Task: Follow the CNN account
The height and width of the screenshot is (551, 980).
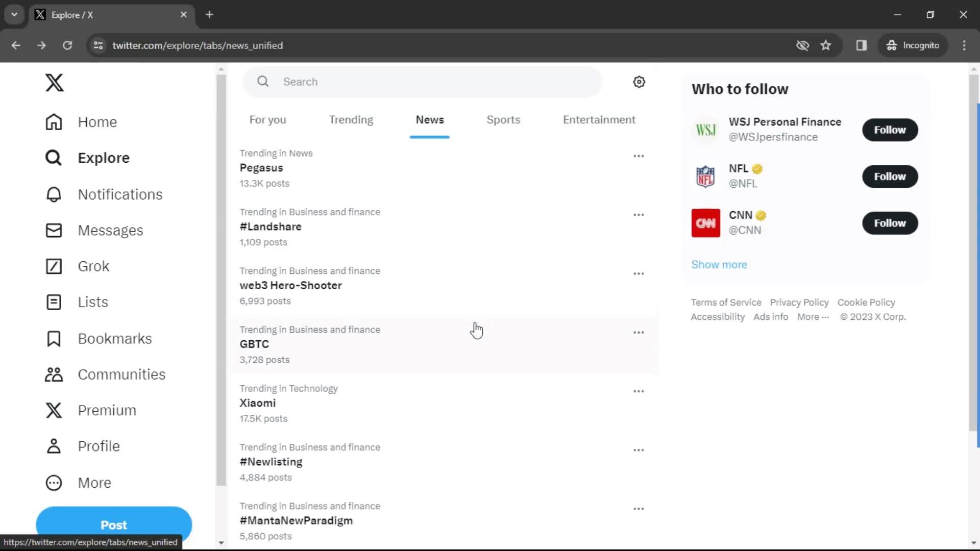Action: (x=890, y=223)
